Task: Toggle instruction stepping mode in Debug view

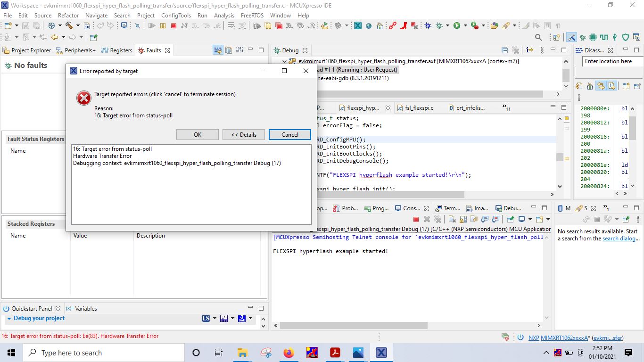Action: pos(529,50)
